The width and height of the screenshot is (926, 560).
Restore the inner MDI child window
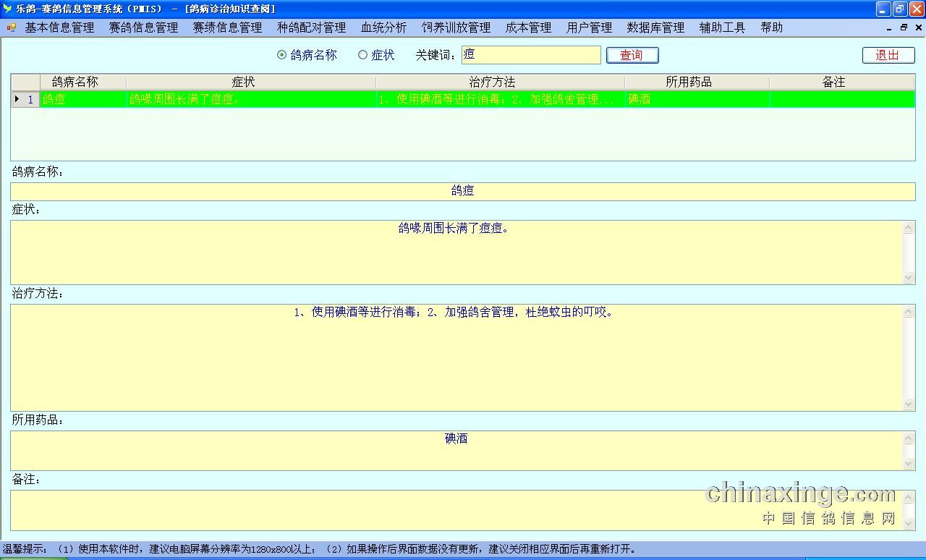pyautogui.click(x=904, y=27)
